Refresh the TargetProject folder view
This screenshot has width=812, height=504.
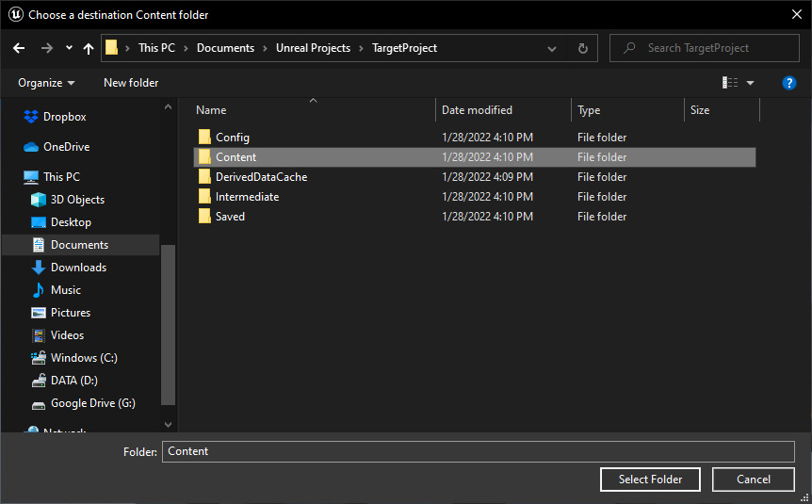click(582, 48)
